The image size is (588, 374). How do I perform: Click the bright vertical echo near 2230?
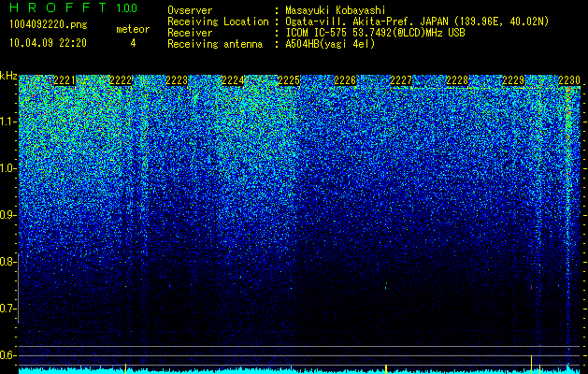click(x=568, y=225)
